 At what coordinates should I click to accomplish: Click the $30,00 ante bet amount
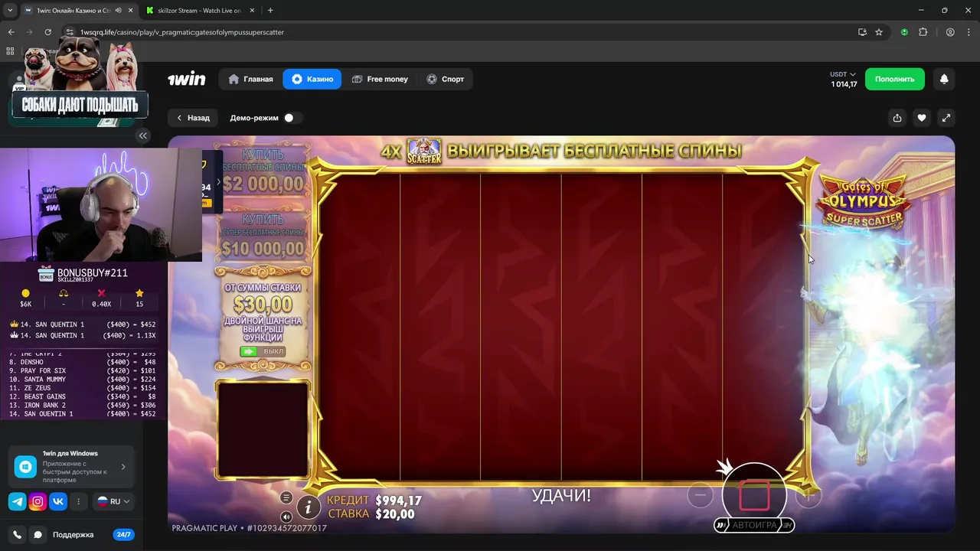coord(263,304)
